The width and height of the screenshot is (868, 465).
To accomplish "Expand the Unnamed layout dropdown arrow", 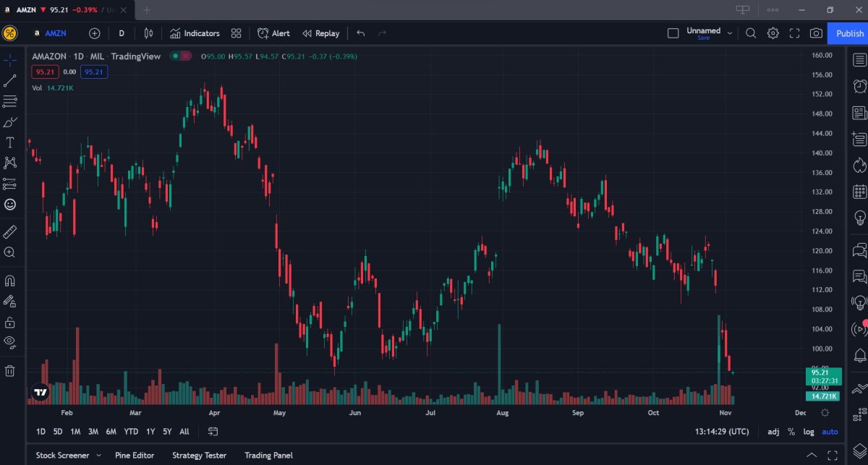I will pos(730,33).
